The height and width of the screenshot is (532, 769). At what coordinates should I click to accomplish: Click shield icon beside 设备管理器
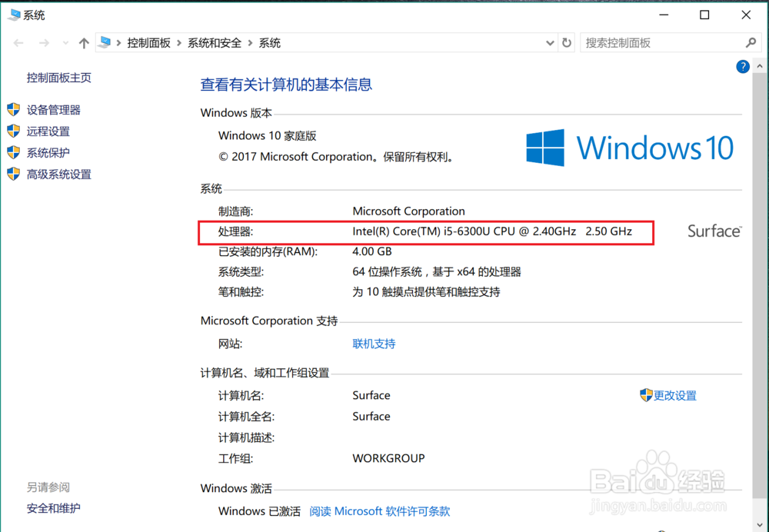coord(14,109)
